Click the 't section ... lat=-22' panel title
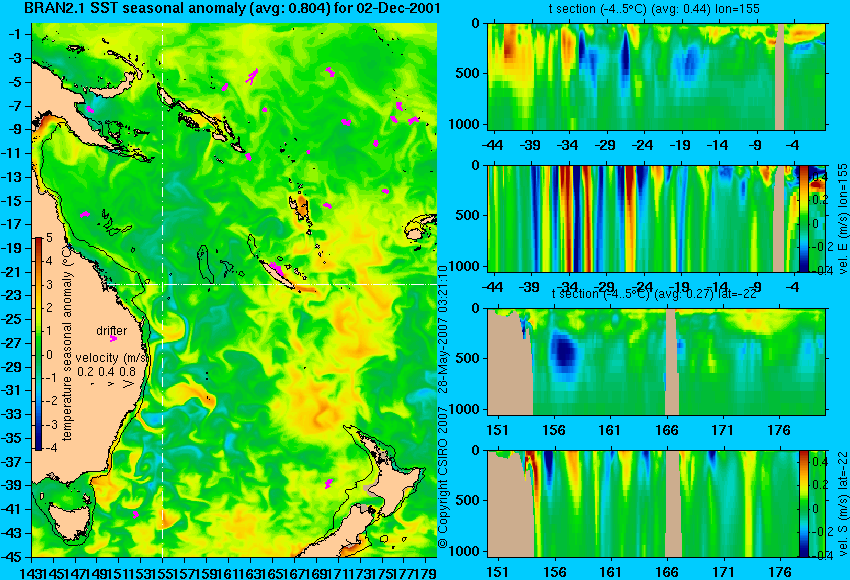 click(654, 293)
